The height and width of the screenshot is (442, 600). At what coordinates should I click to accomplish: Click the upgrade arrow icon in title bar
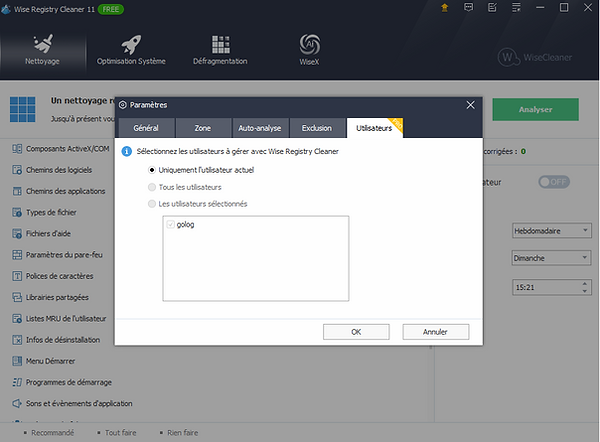pyautogui.click(x=445, y=8)
